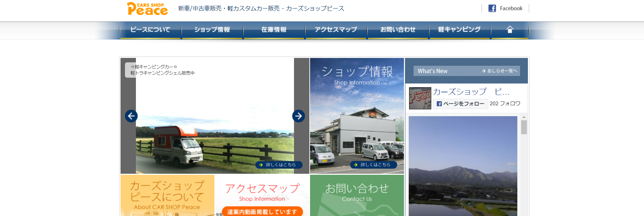Click the site tagline 新車/中古車販売 text

(x=261, y=9)
